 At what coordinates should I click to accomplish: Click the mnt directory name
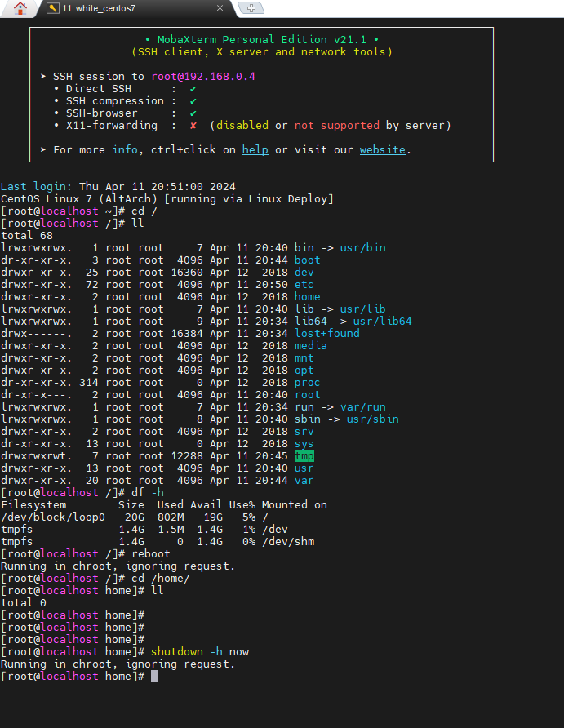[x=304, y=358]
